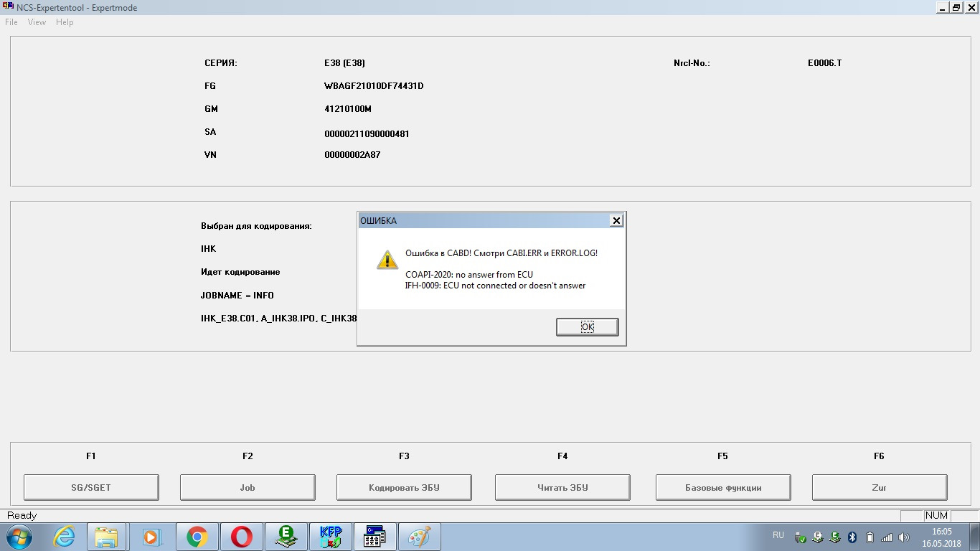Click the network signal tray icon

tap(887, 537)
